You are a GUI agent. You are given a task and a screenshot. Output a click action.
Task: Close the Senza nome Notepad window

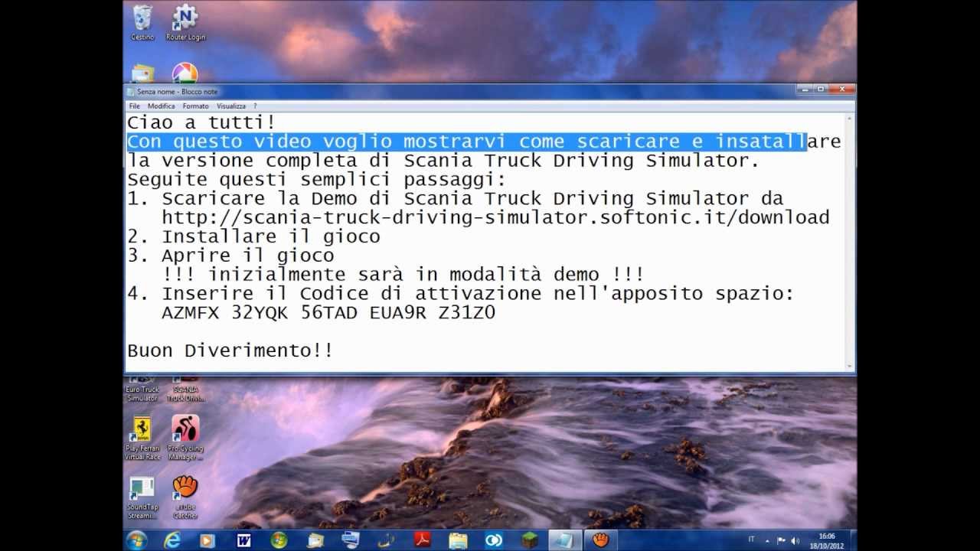coord(842,90)
